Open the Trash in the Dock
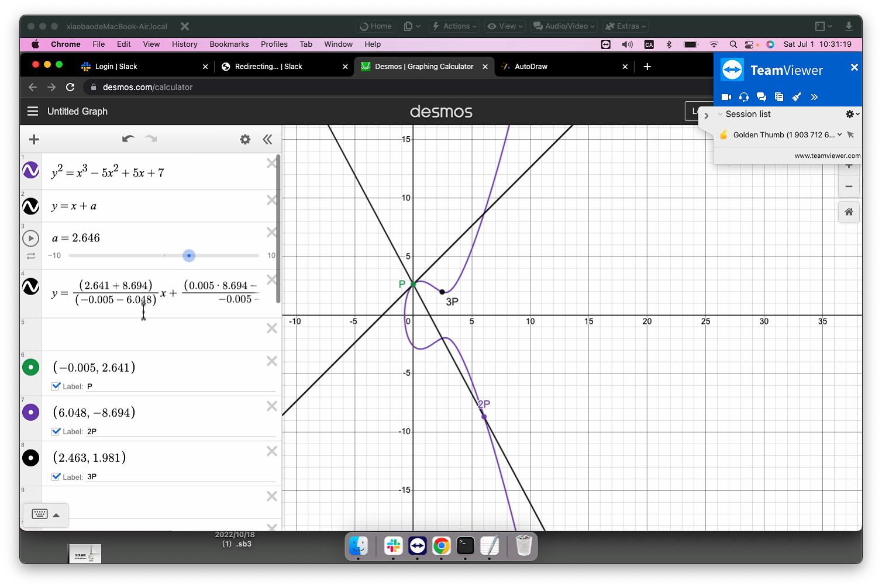 click(x=523, y=546)
